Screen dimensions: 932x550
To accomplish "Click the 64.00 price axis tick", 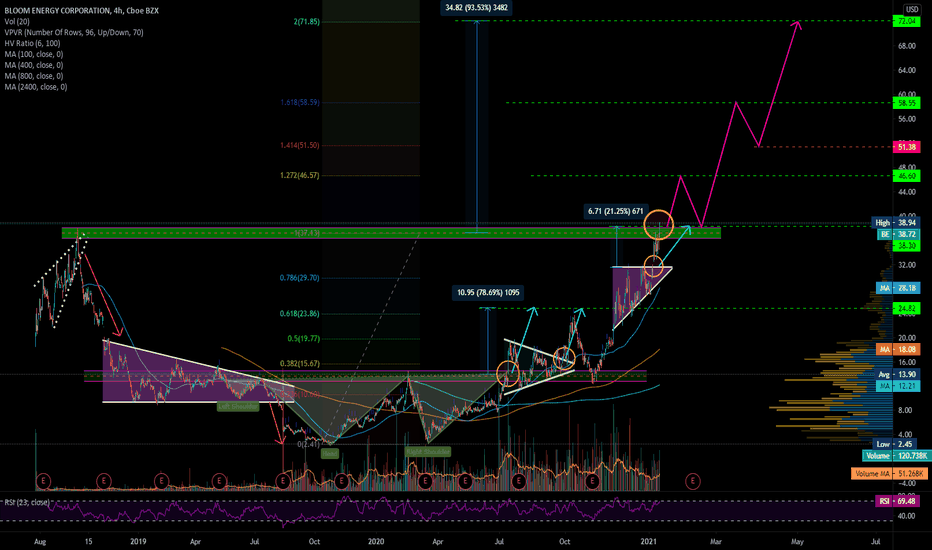I will pyautogui.click(x=906, y=70).
